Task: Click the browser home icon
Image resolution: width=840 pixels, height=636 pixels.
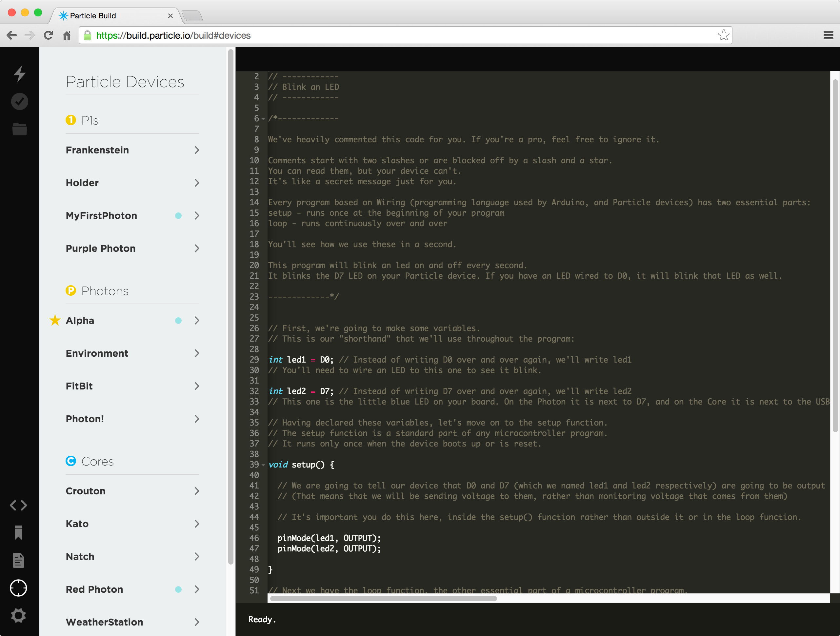Action: [x=67, y=35]
